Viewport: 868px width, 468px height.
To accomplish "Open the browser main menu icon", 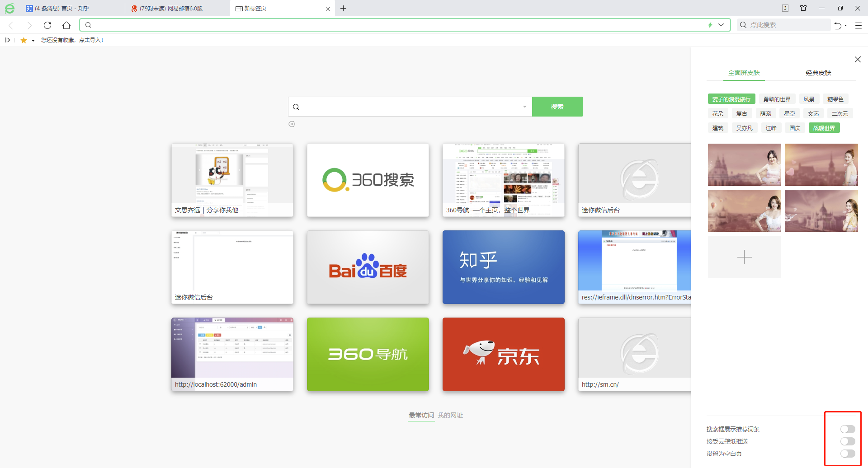I will [x=859, y=25].
